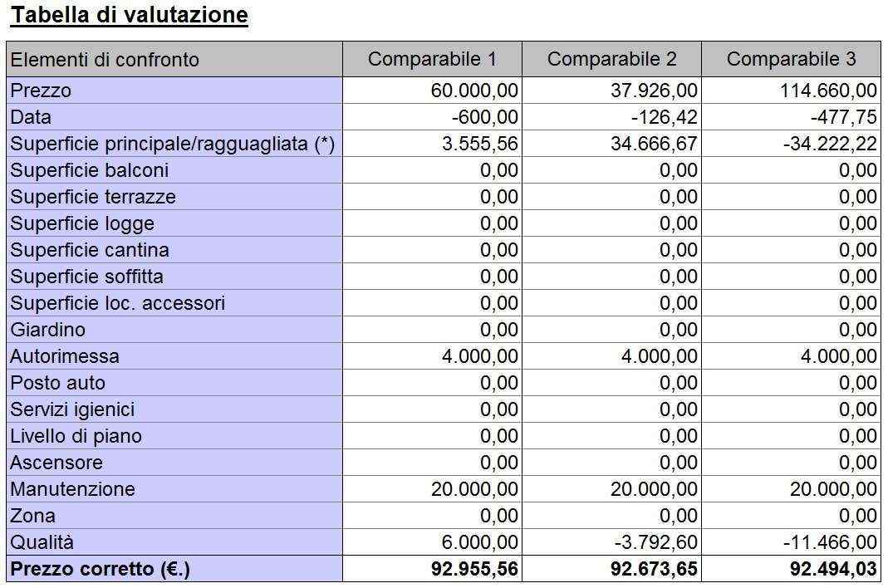Viewport: 888px width, 588px height.
Task: Click the 92.955,56 corrected price
Action: 474,570
